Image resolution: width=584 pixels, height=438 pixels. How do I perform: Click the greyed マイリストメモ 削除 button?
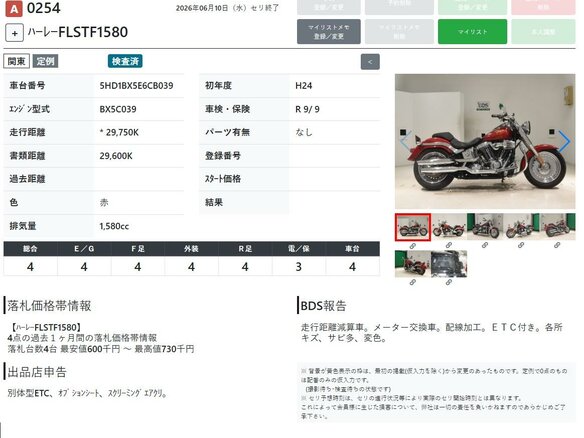399,32
